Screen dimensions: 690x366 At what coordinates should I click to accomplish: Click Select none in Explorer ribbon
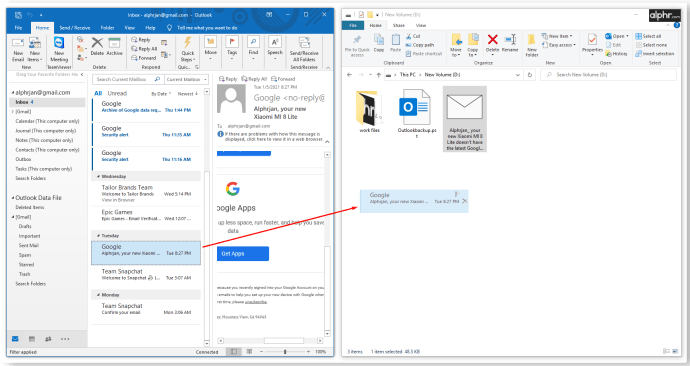pyautogui.click(x=651, y=45)
